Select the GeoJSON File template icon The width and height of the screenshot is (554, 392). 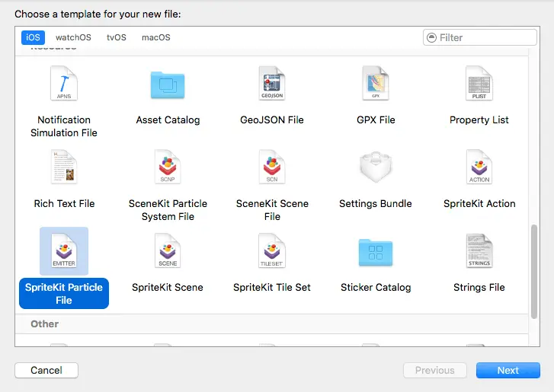272,84
